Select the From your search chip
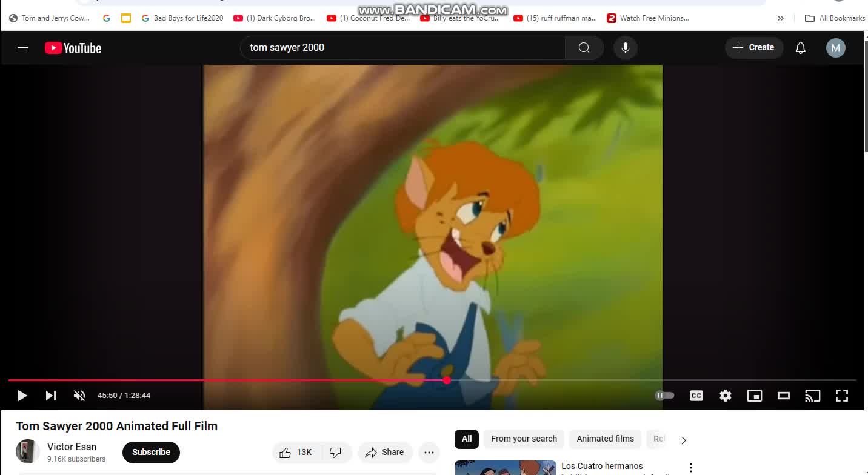The height and width of the screenshot is (475, 868). (524, 439)
